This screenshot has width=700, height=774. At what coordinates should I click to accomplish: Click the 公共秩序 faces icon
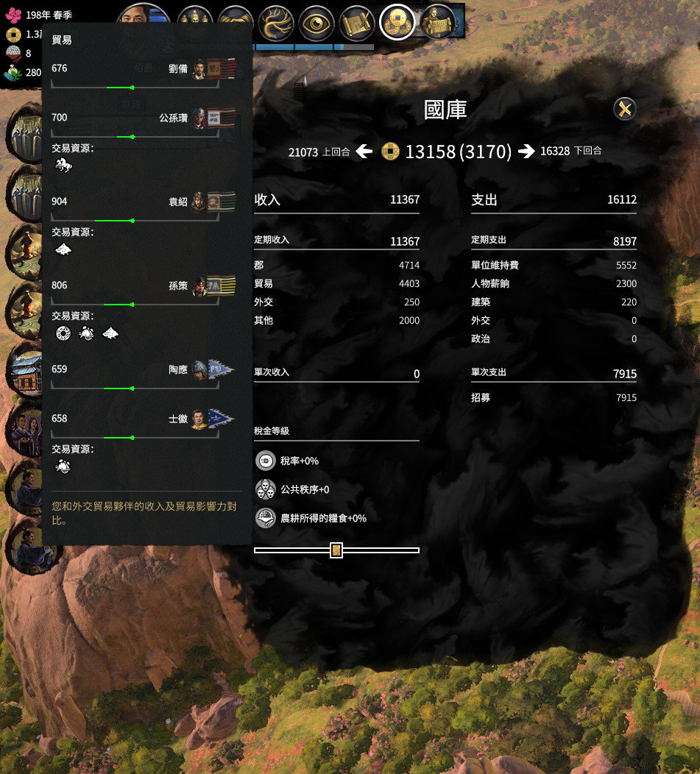point(266,489)
